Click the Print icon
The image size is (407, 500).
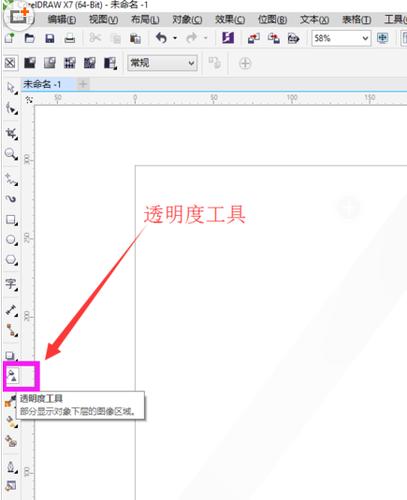point(70,38)
